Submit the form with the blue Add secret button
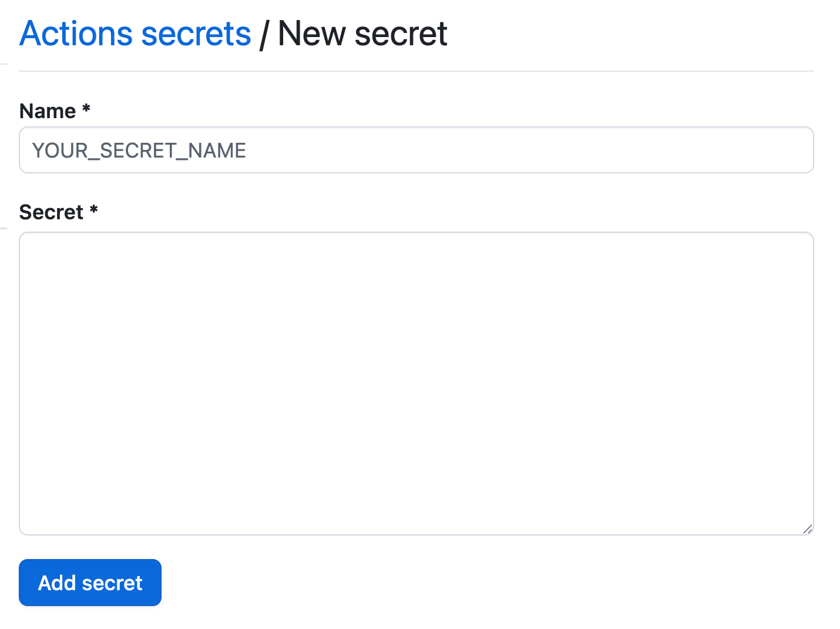 (90, 583)
